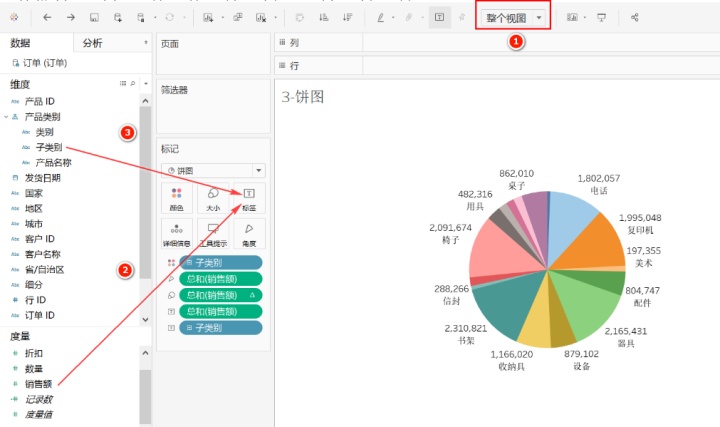Click the share workbook icon
The height and width of the screenshot is (427, 720).
pos(635,17)
